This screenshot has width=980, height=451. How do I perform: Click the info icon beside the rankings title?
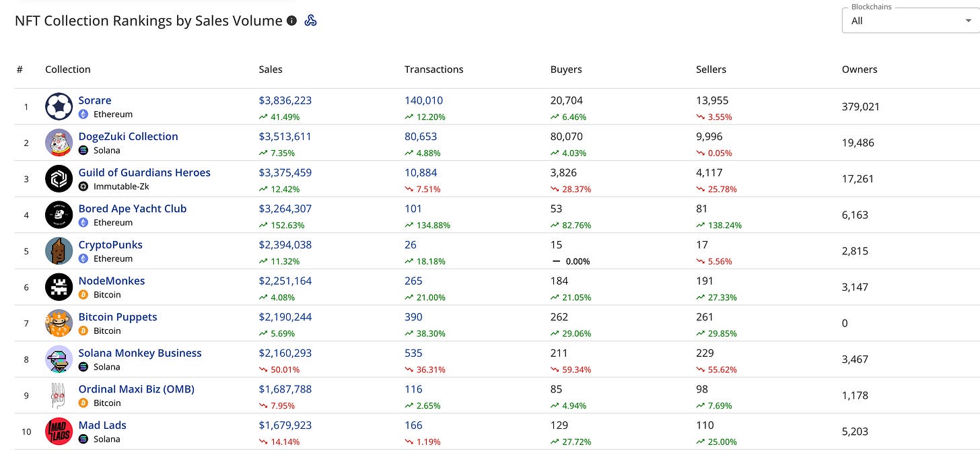(291, 21)
